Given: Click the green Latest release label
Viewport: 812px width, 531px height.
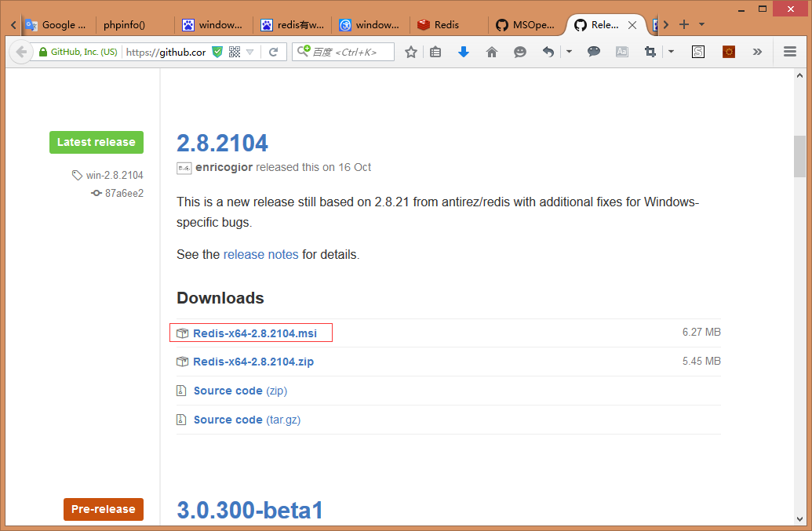Looking at the screenshot, I should coord(96,142).
